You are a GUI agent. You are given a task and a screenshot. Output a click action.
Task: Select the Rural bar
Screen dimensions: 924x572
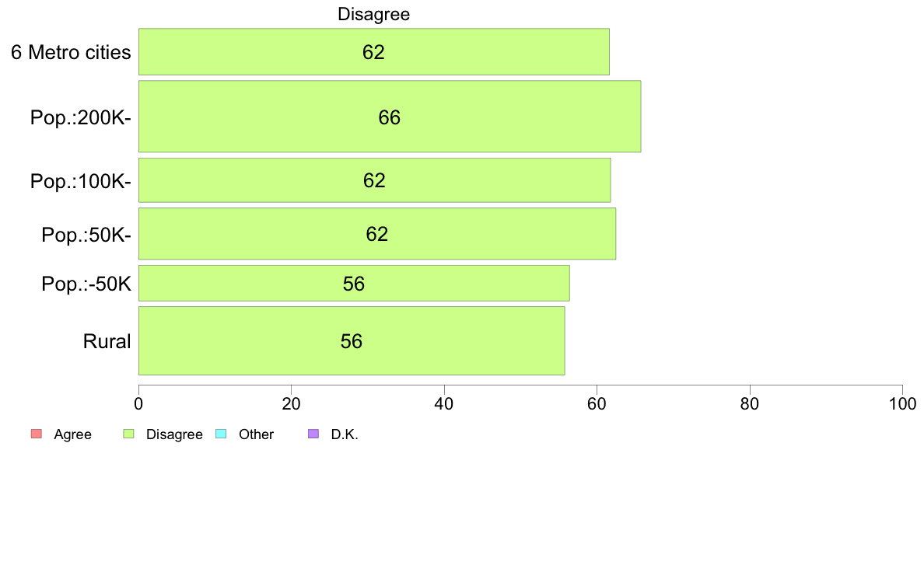(x=352, y=341)
